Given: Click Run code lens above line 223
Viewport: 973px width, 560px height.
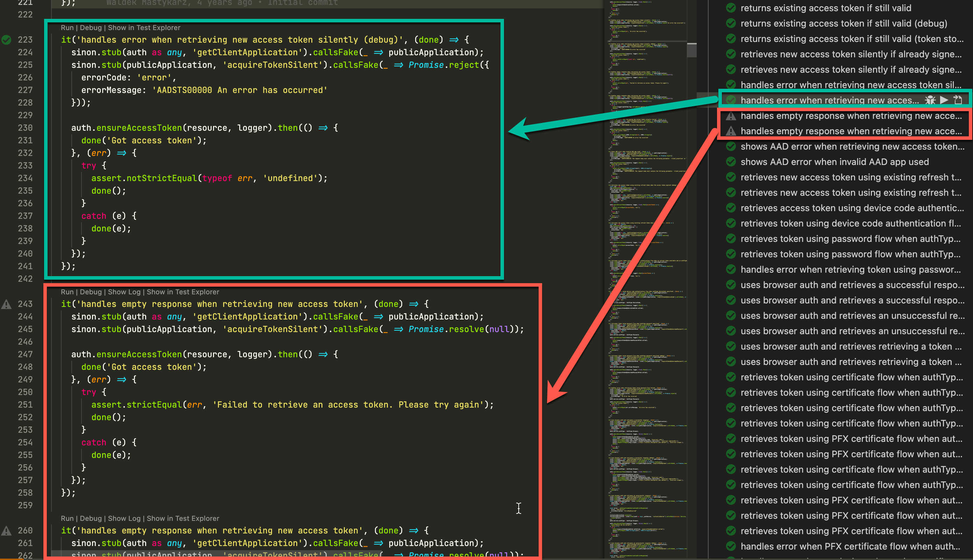Looking at the screenshot, I should click(67, 28).
